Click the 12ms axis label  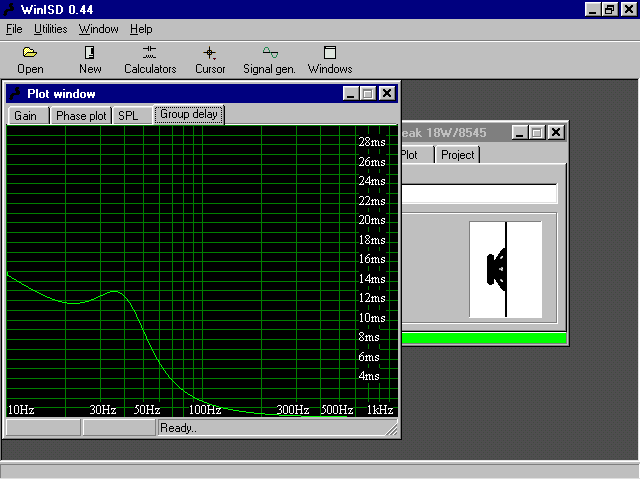(x=371, y=298)
